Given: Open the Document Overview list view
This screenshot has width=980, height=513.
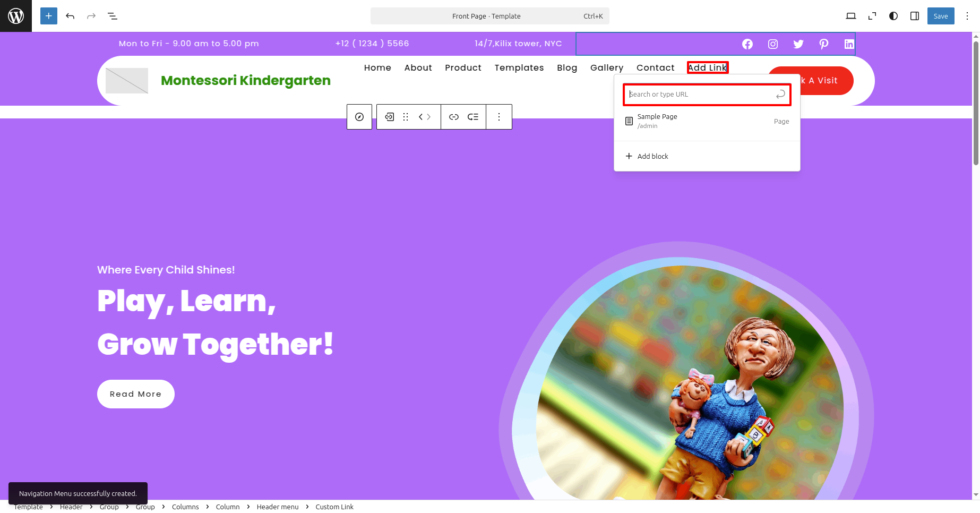Looking at the screenshot, I should point(113,16).
